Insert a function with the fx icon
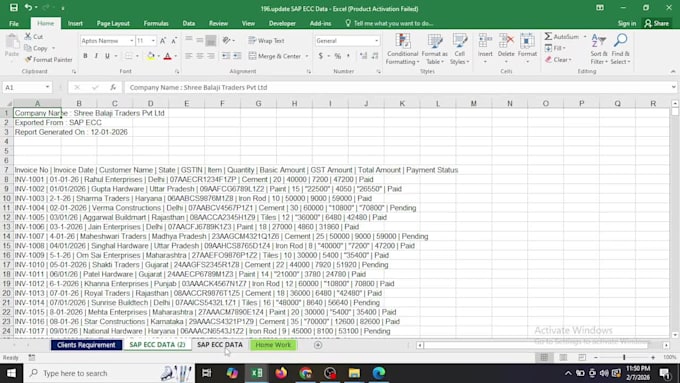 click(x=113, y=87)
